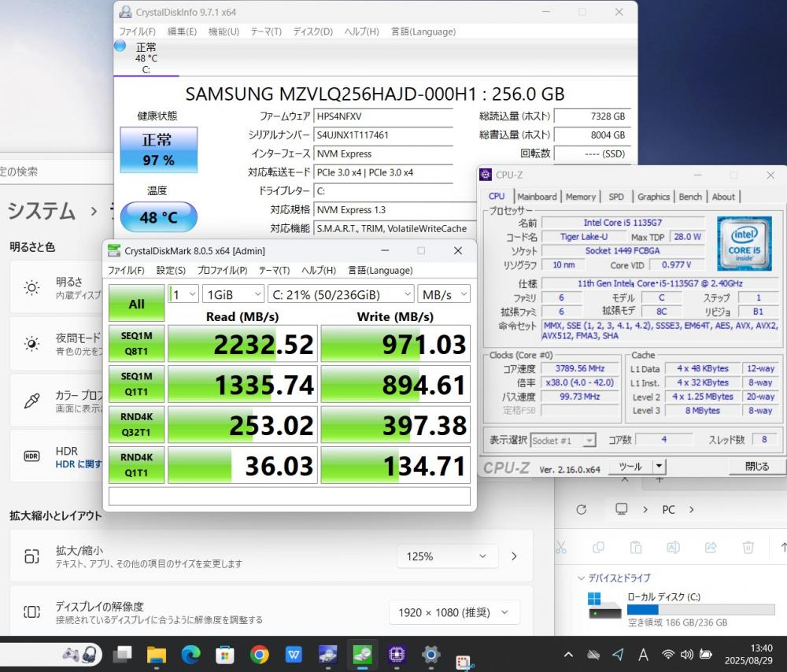The width and height of the screenshot is (787, 672).
Task: Click the green All benchmark button
Action: [x=136, y=303]
